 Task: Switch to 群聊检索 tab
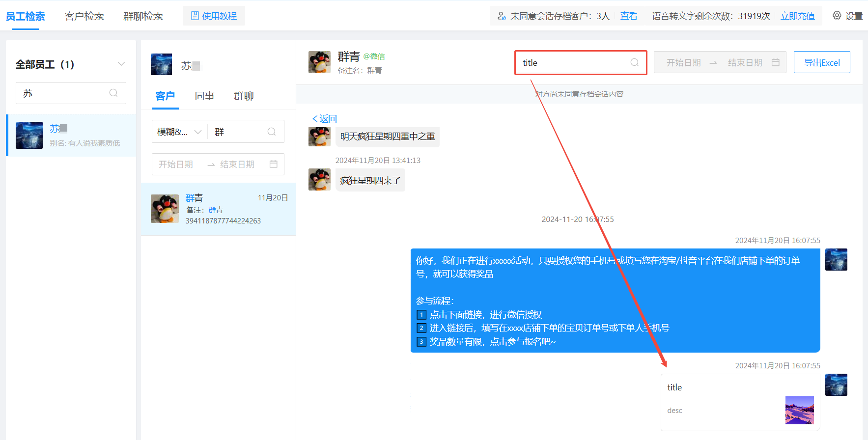tap(143, 16)
